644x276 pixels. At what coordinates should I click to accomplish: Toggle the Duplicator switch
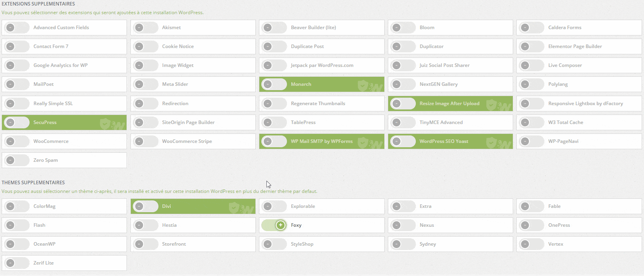403,46
